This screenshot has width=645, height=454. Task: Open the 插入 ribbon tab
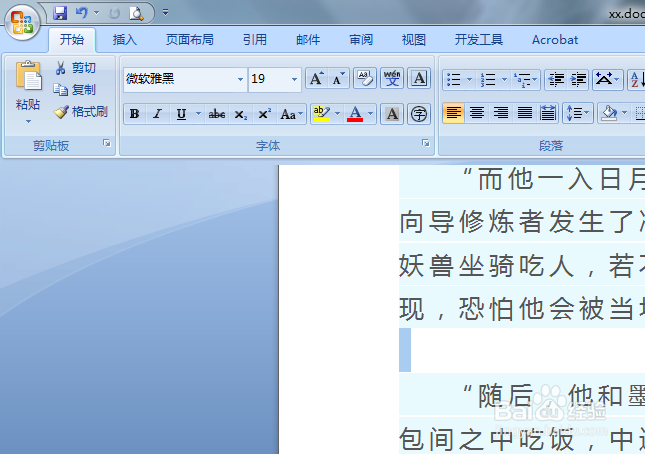125,39
